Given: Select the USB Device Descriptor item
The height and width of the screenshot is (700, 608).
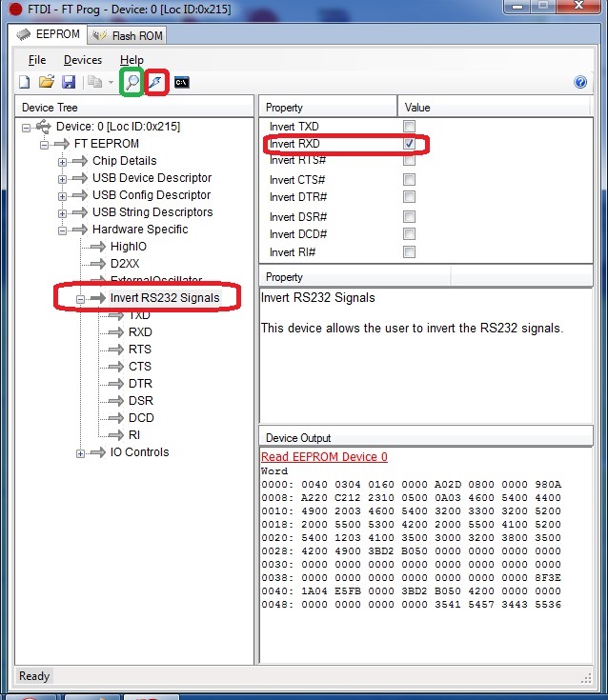Looking at the screenshot, I should tap(152, 178).
